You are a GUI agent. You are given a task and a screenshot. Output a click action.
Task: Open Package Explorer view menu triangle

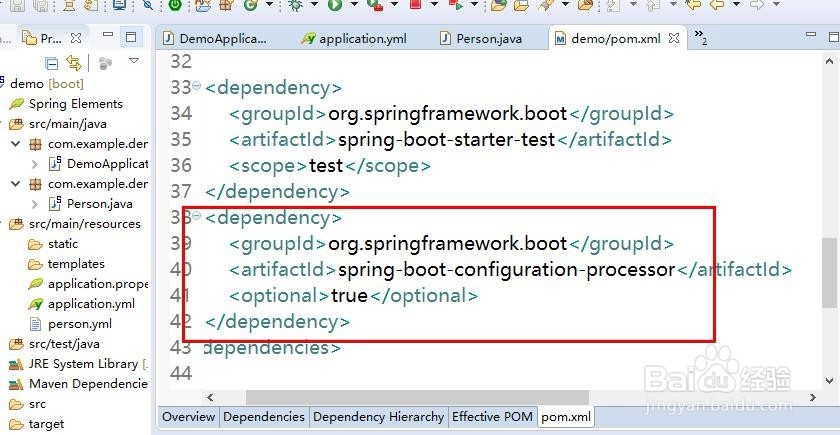tap(134, 61)
